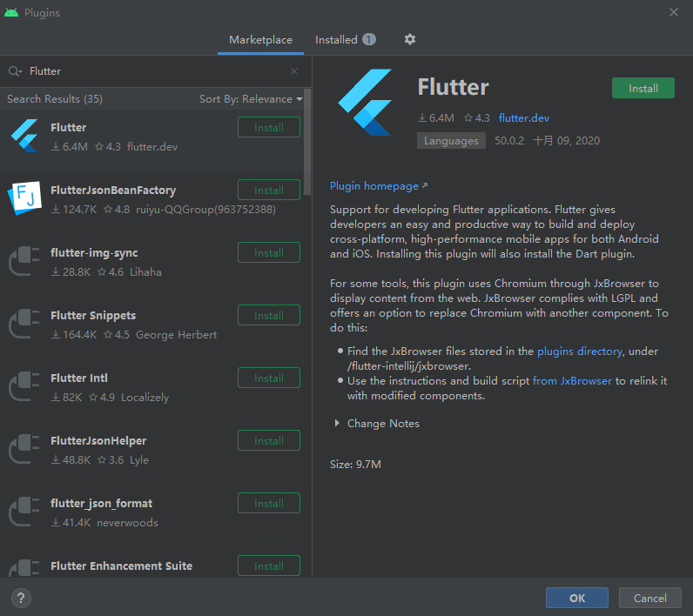Open Plugin homepage link
This screenshot has height=616, width=693.
coord(379,186)
